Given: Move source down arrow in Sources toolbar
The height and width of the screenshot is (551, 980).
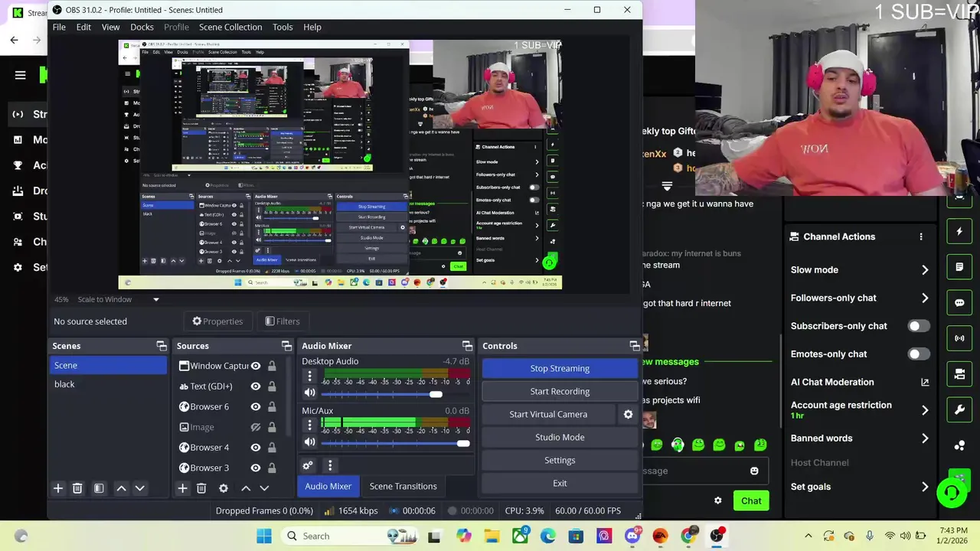Looking at the screenshot, I should (x=264, y=488).
